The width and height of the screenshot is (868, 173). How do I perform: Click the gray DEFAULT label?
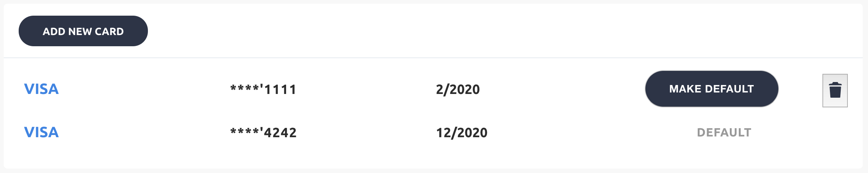(724, 133)
